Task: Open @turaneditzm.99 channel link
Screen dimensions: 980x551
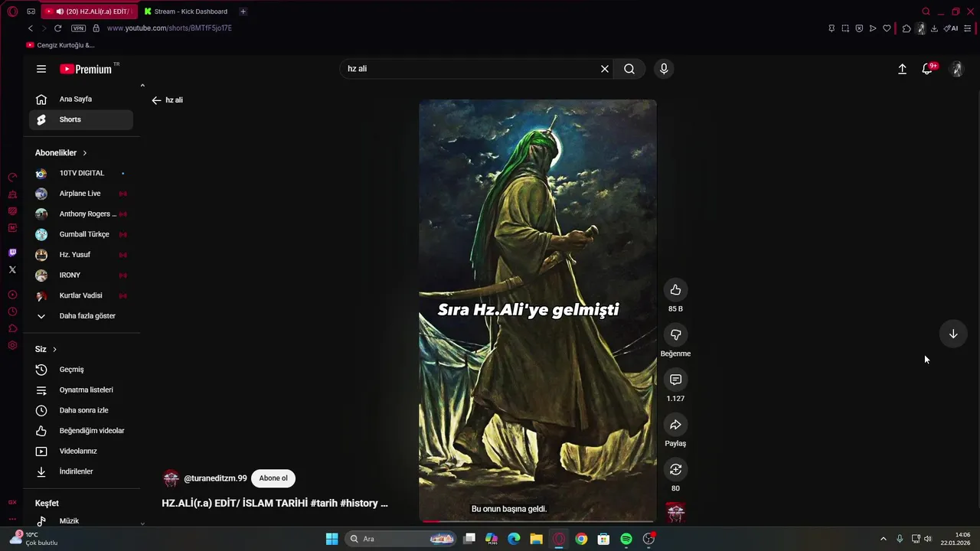Action: 215,478
